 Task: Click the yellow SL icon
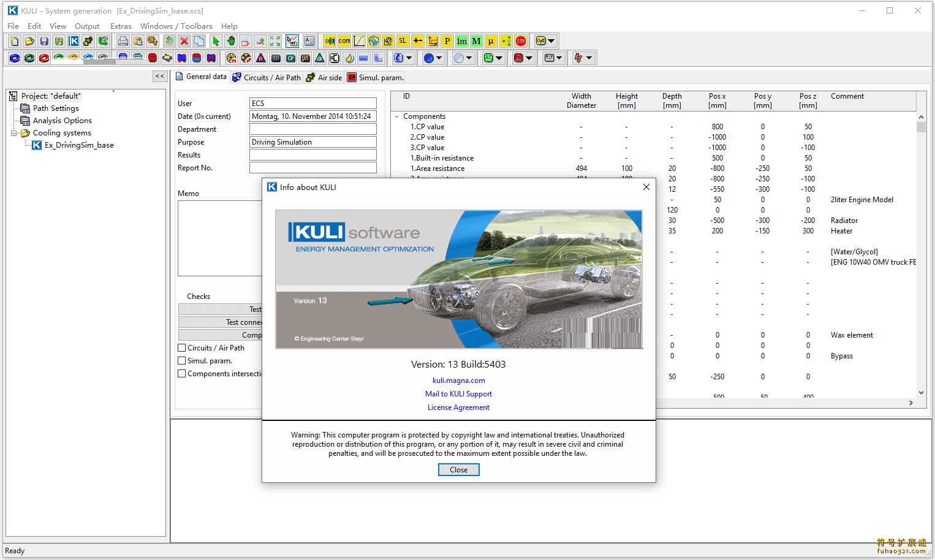click(403, 41)
